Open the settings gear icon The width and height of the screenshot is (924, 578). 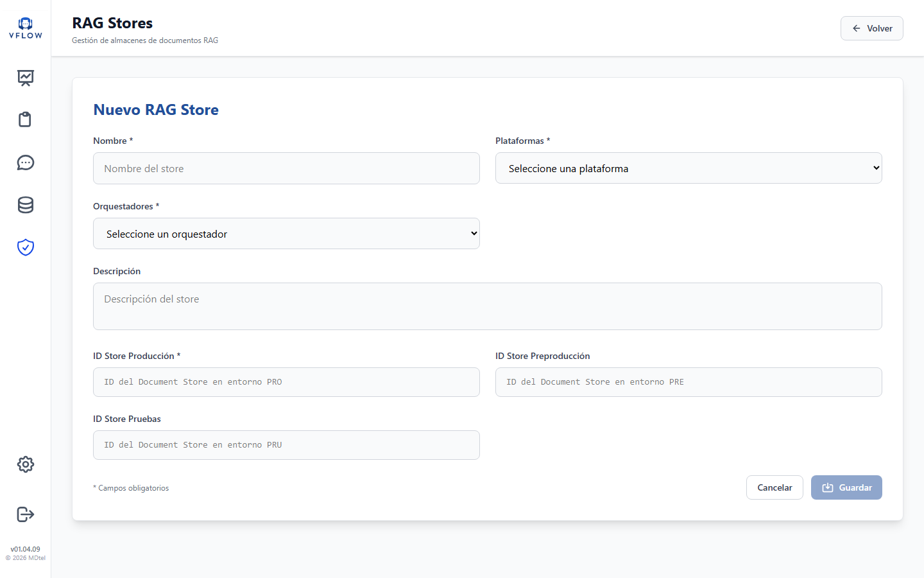click(x=26, y=464)
